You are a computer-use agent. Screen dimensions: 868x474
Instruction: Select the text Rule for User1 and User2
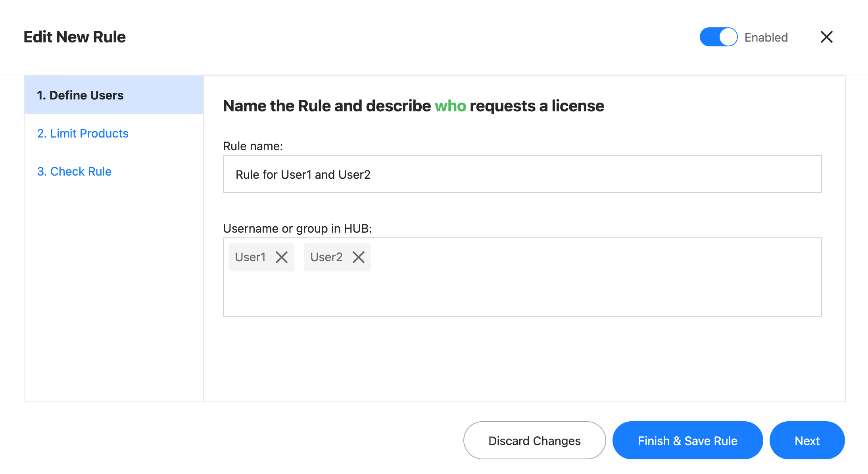point(303,174)
